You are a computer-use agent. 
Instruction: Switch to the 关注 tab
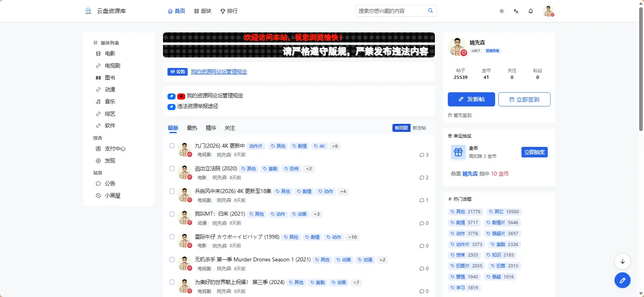pos(230,128)
